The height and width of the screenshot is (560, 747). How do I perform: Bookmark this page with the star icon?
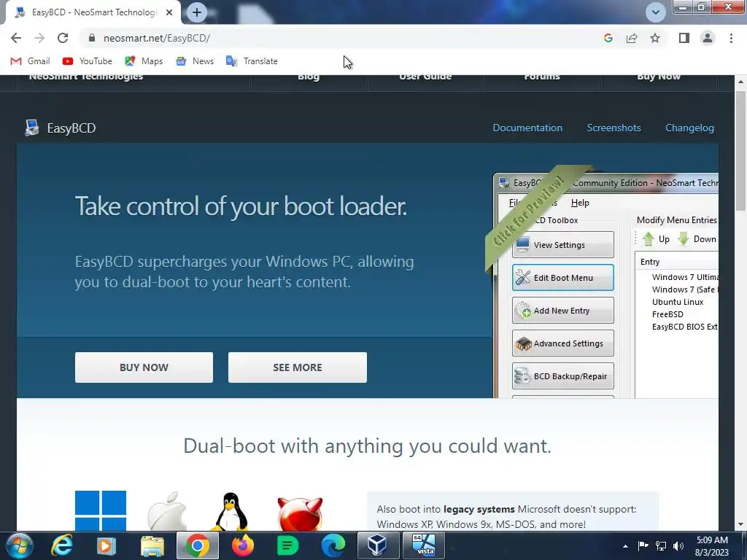click(x=655, y=38)
